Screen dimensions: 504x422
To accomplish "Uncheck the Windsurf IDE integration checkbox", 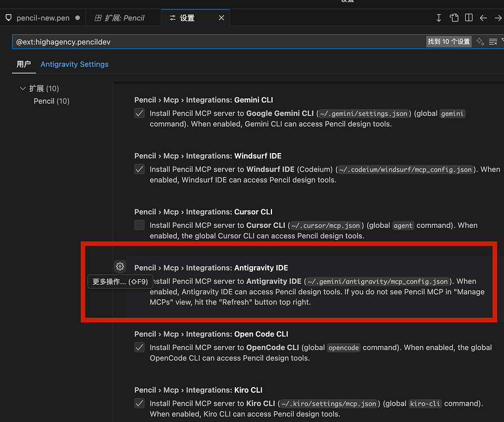I will [x=139, y=169].
